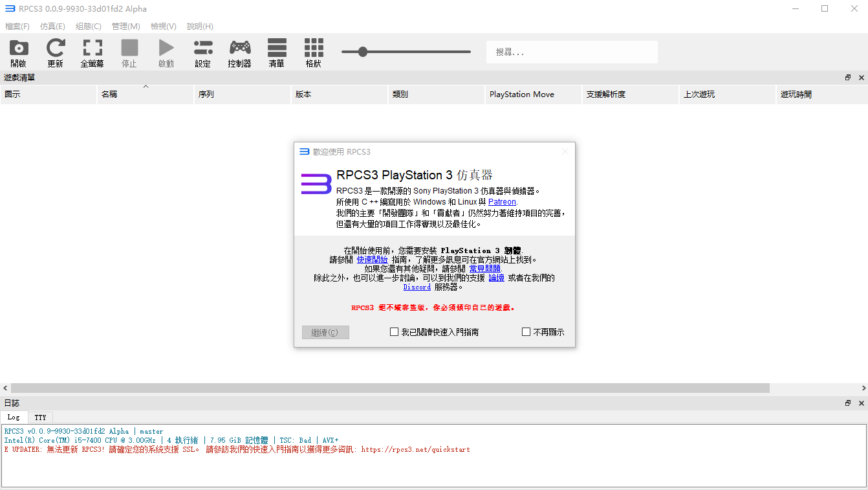868x490 pixels.
Task: Open the 論壇 forum link
Action: tap(497, 278)
